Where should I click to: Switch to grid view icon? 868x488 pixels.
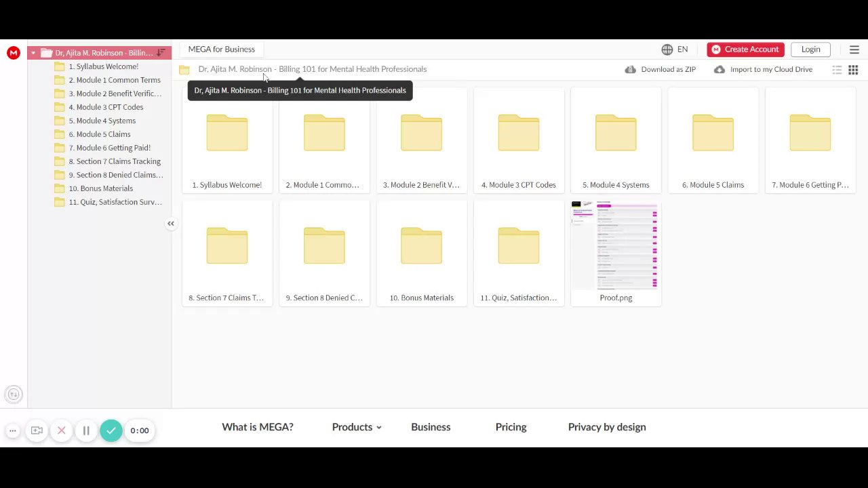(853, 70)
